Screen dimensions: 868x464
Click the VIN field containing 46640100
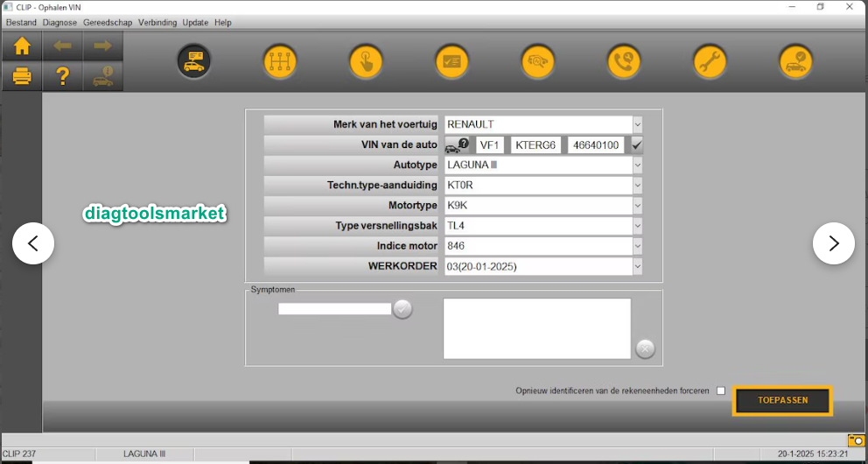coord(596,145)
